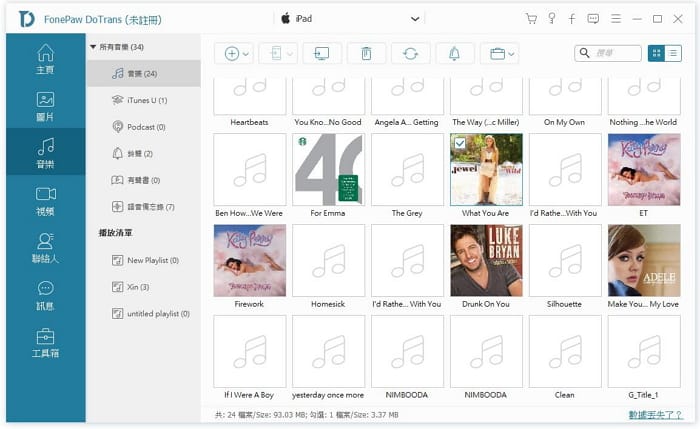Screen dimensions: 700x429
Task: Expand the briefcase tools dropdown arrow
Action: click(x=511, y=54)
